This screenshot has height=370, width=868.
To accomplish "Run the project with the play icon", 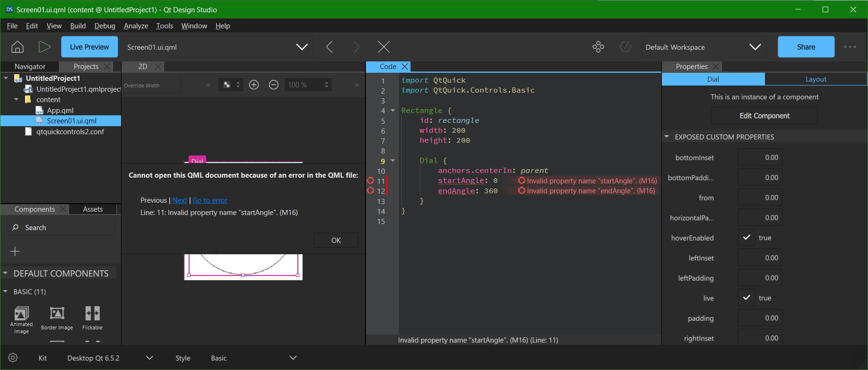I will coord(44,47).
